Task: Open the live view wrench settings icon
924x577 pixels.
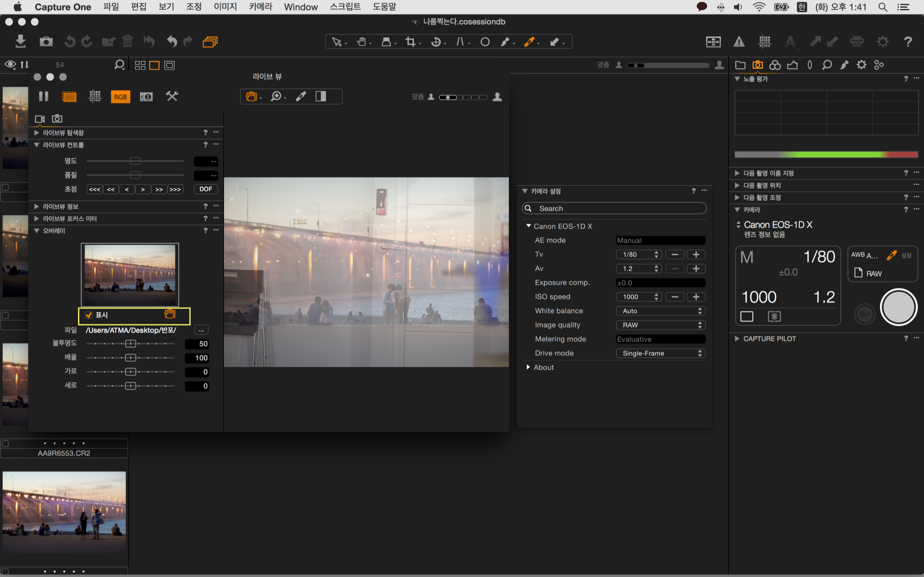Action: (x=172, y=96)
